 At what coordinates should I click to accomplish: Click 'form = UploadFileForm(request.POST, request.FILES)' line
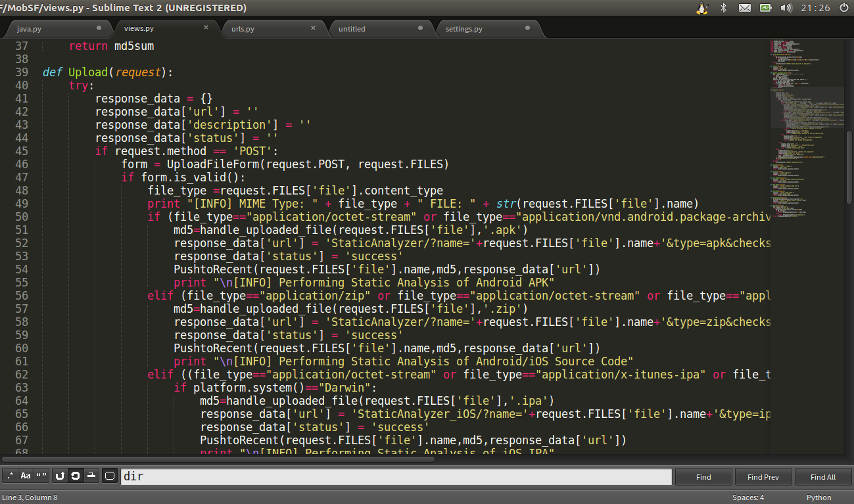[x=285, y=164]
